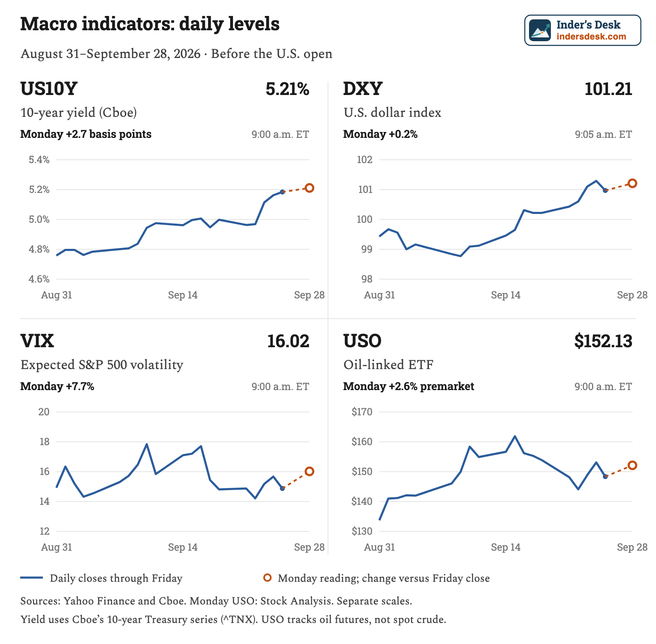This screenshot has width=656, height=644.
Task: Click the VIX Monday reading orange circle
Action: pos(309,472)
